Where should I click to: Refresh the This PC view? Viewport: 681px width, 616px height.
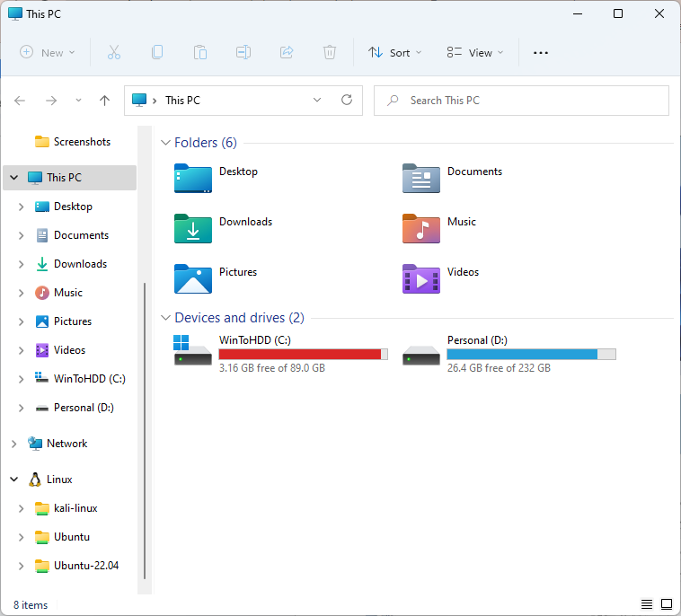click(x=347, y=101)
